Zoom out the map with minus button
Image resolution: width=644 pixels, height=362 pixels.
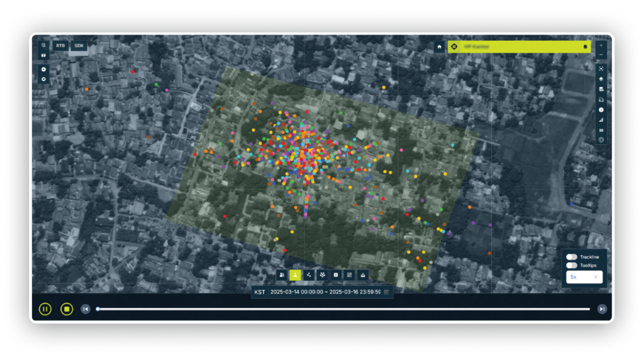click(x=601, y=55)
